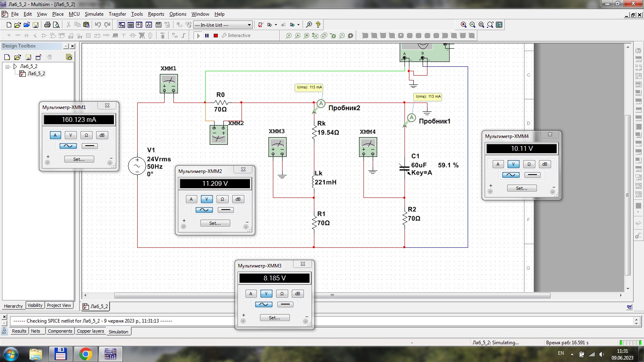Collapse the Лаб_5_2 tree root node
644x362 pixels.
pyautogui.click(x=8, y=66)
